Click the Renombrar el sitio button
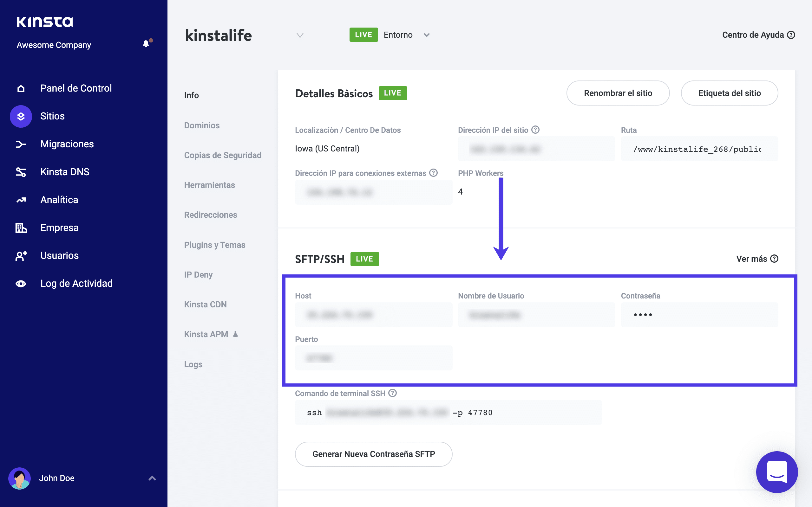 tap(618, 93)
